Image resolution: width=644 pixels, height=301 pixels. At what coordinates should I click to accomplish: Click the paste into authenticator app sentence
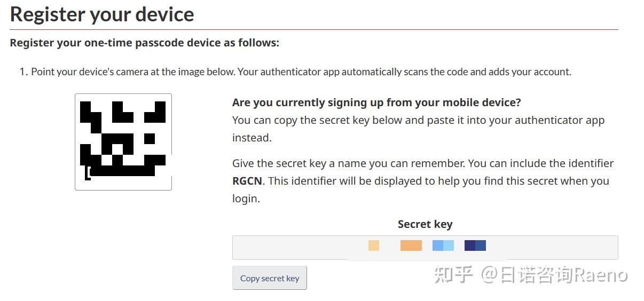(418, 120)
